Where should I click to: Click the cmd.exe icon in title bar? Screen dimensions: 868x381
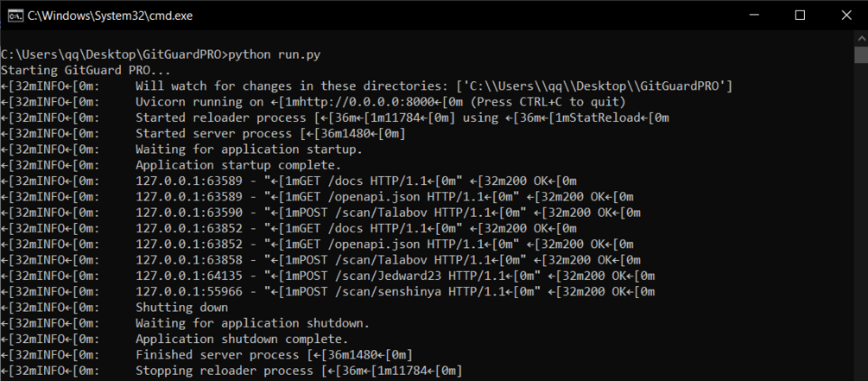[15, 16]
